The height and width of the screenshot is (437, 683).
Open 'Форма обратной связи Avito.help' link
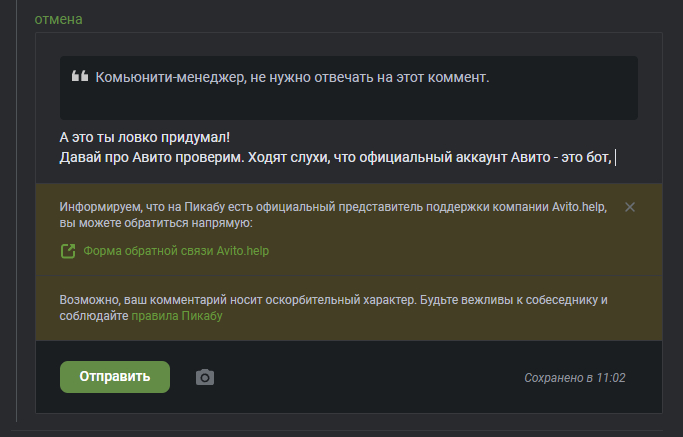pos(176,251)
